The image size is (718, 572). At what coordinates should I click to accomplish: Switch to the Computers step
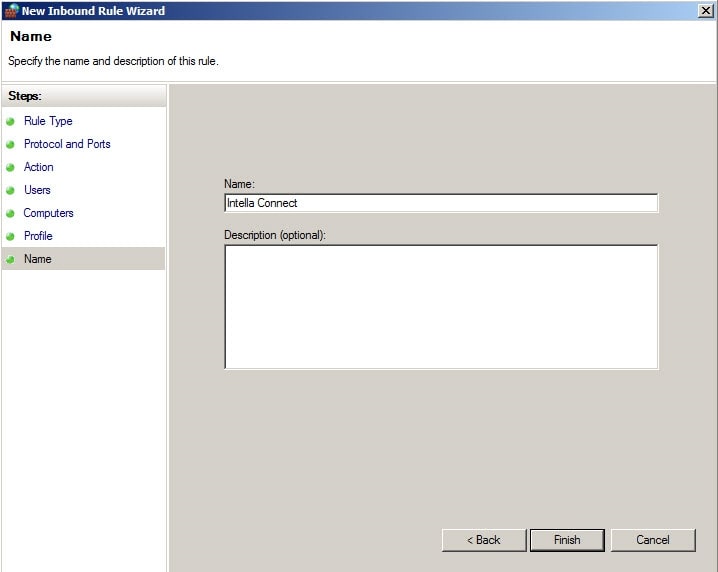(x=49, y=213)
